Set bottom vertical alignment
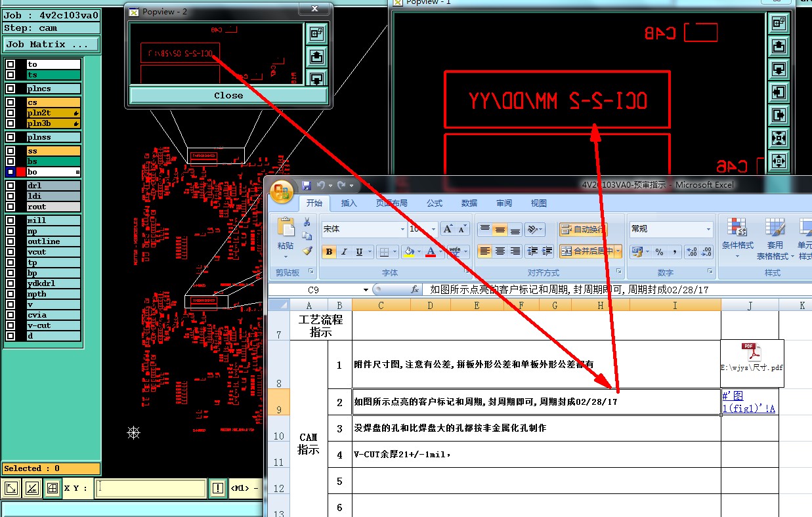 click(515, 229)
